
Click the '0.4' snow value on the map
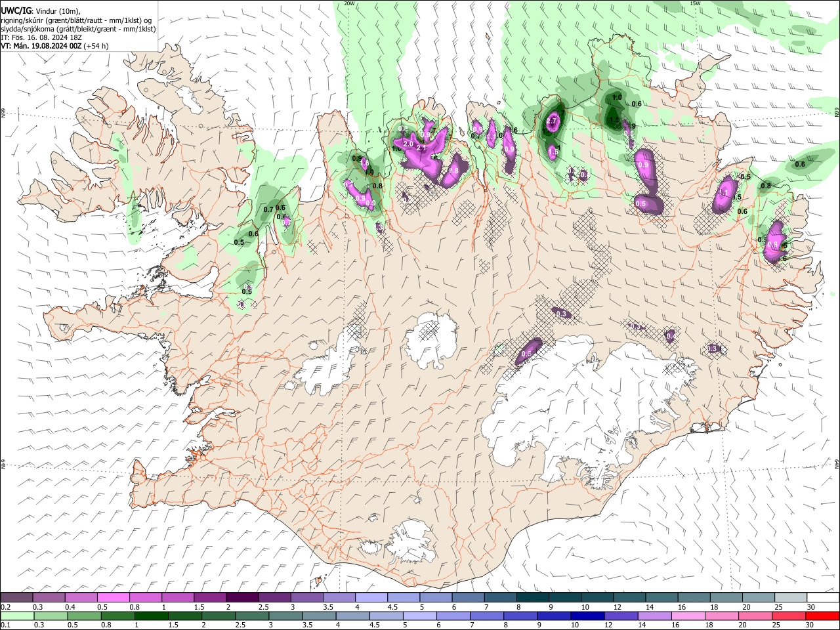coord(671,336)
